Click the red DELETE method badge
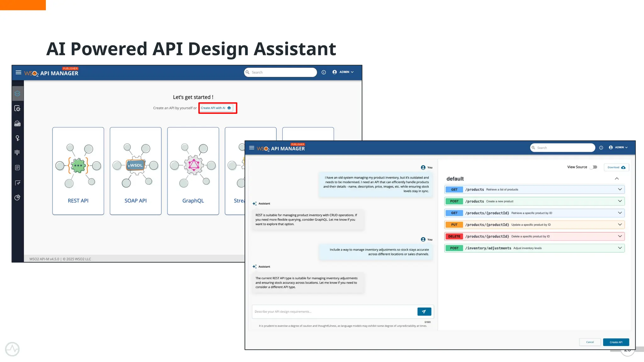Screen dimensions: 644x362 point(454,236)
